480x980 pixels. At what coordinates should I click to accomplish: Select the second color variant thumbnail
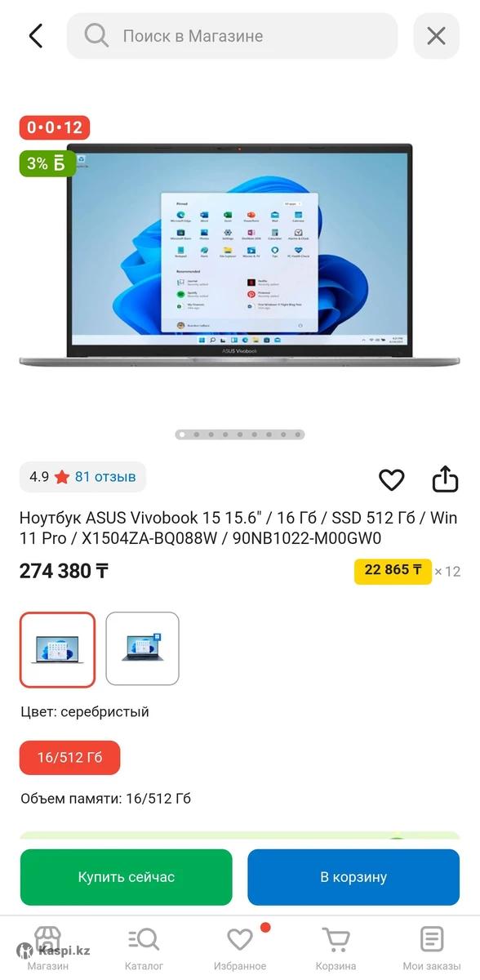(x=142, y=648)
